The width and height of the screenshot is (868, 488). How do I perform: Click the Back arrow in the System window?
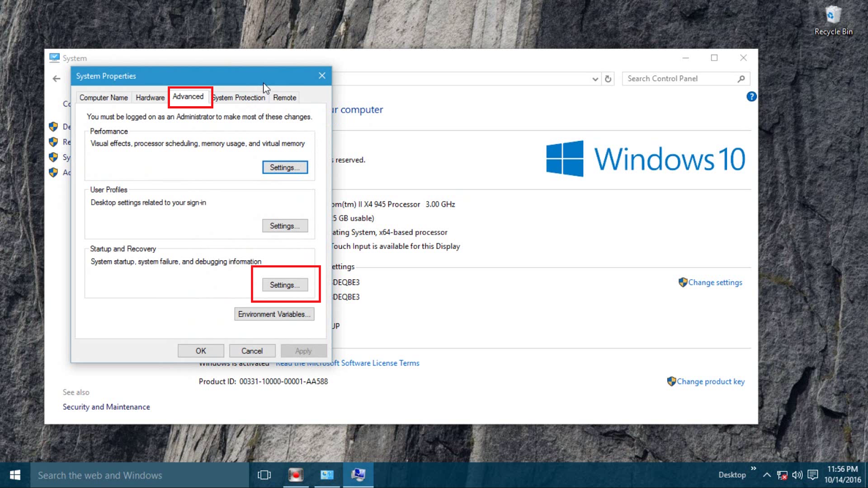click(56, 78)
